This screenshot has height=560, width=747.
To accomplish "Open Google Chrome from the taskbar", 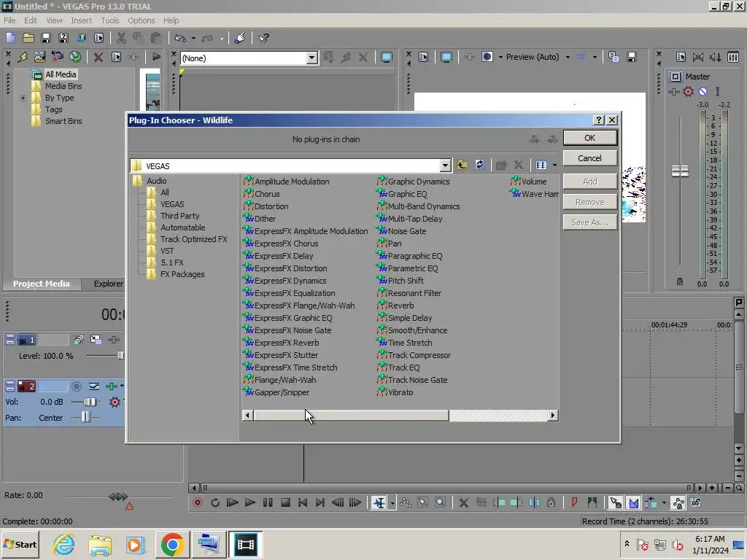I will (x=172, y=544).
